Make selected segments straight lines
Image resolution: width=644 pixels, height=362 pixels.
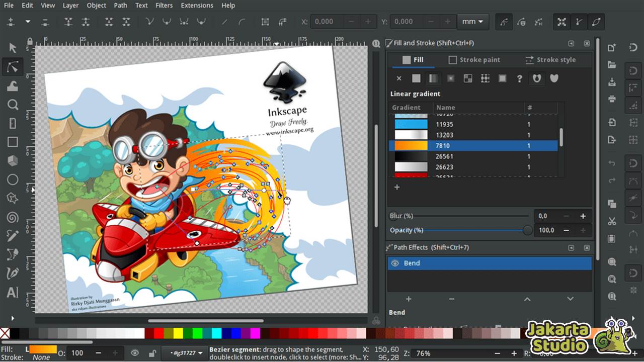click(x=225, y=22)
